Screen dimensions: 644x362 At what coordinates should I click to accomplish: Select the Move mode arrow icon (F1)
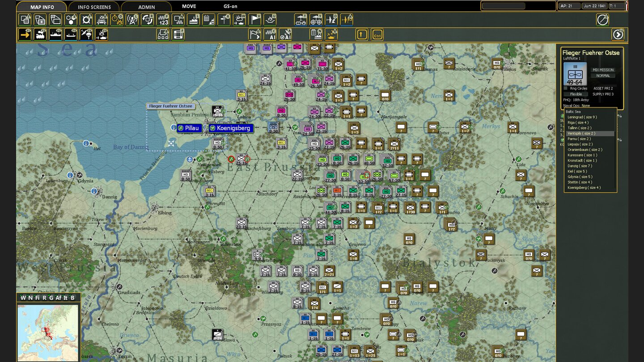[x=25, y=34]
